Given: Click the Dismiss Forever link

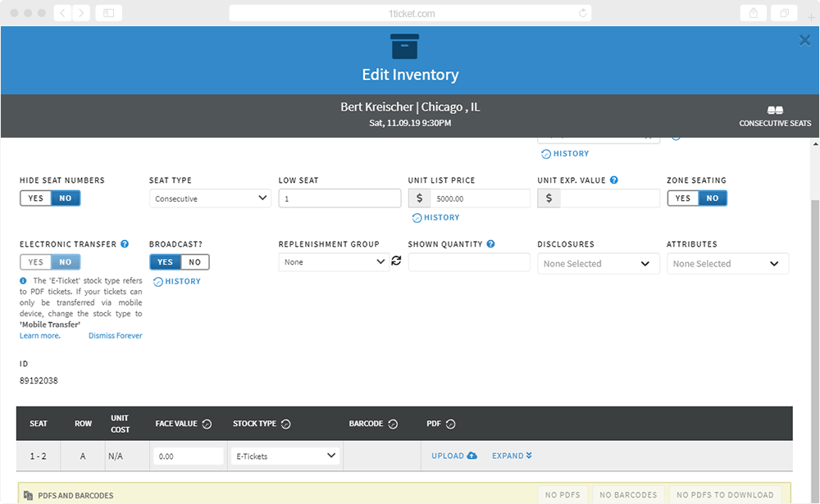Looking at the screenshot, I should (115, 336).
